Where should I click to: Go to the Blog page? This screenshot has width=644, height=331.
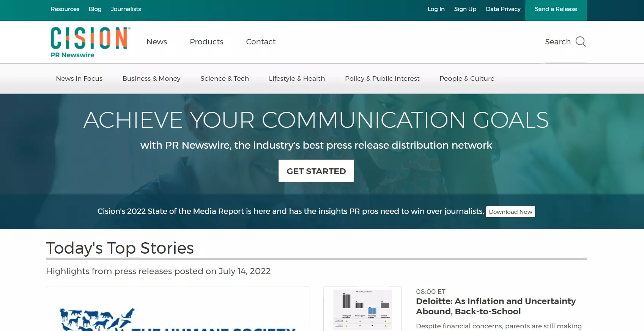95,9
